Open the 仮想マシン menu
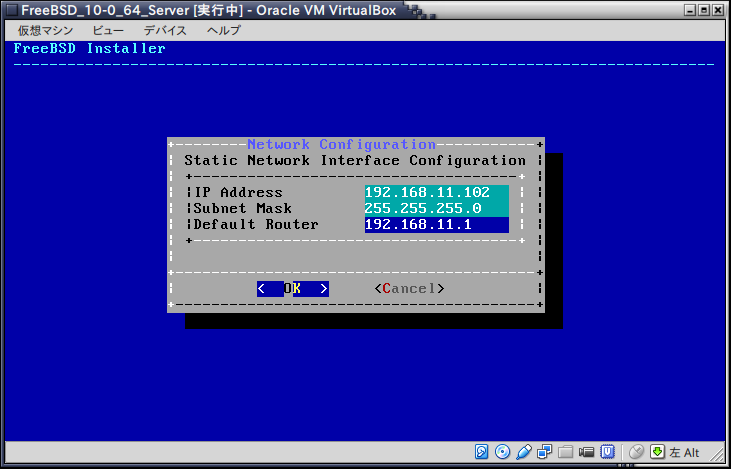 click(x=46, y=30)
